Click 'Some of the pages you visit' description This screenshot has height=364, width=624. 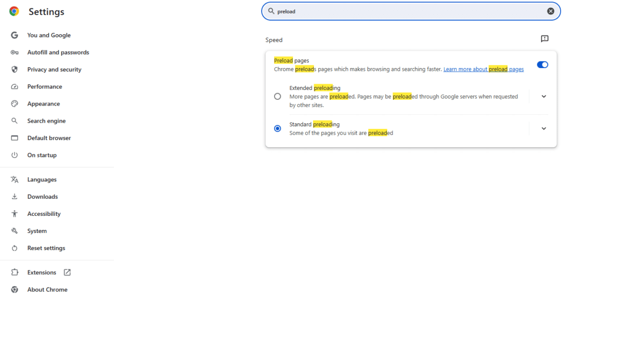pyautogui.click(x=341, y=133)
